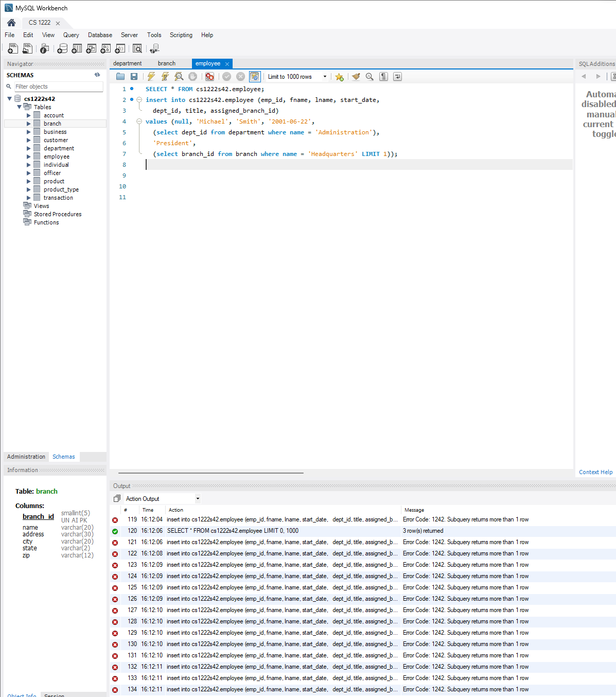Screen dimensions: 616x697
Task: Create a new function icon
Action: tap(120, 48)
